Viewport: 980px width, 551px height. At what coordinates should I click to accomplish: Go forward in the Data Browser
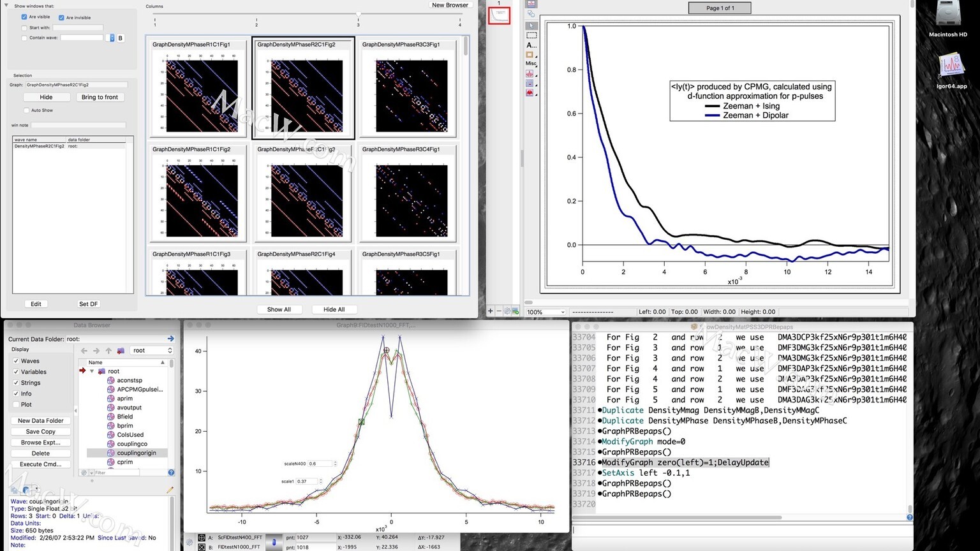(96, 351)
